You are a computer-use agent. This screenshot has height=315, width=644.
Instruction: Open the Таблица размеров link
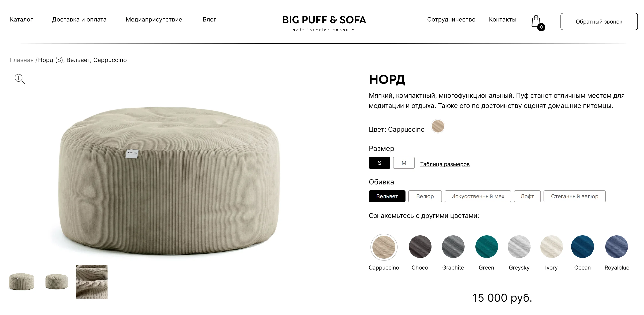(445, 164)
